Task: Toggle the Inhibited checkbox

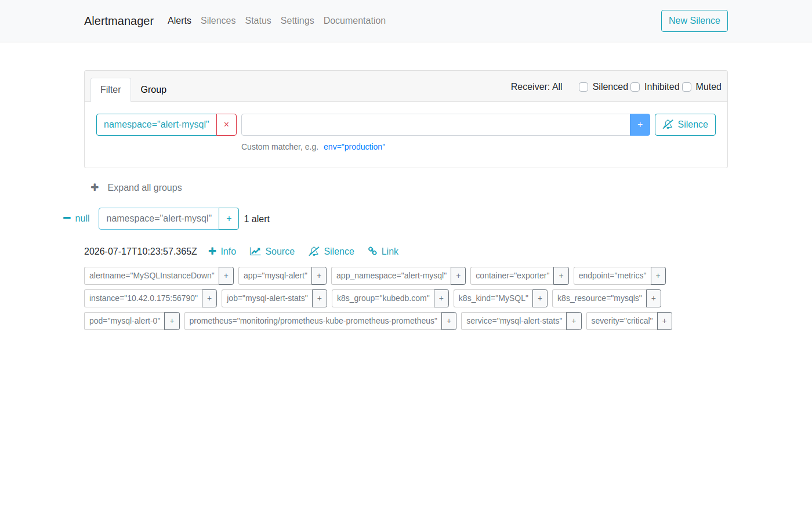Action: click(x=635, y=87)
